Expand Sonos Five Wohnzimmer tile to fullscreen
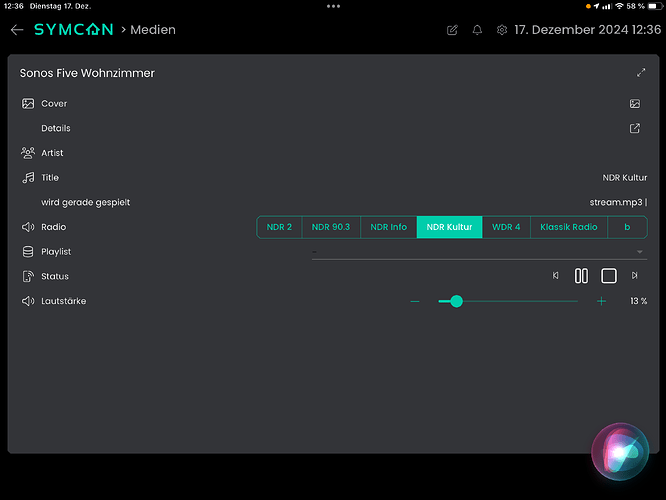 [x=641, y=73]
